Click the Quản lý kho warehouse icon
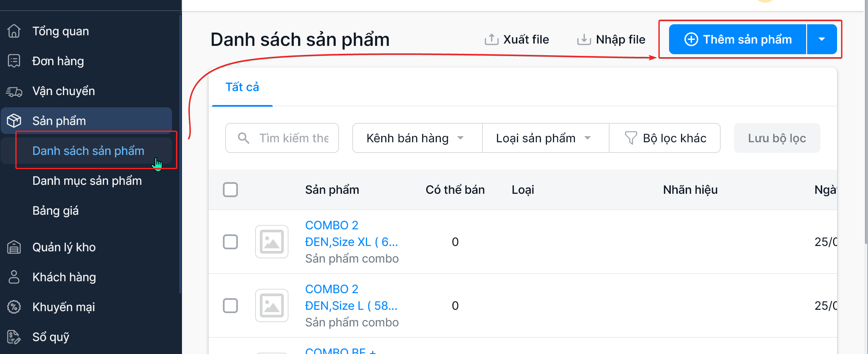Viewport: 868px width, 354px height. 14,247
